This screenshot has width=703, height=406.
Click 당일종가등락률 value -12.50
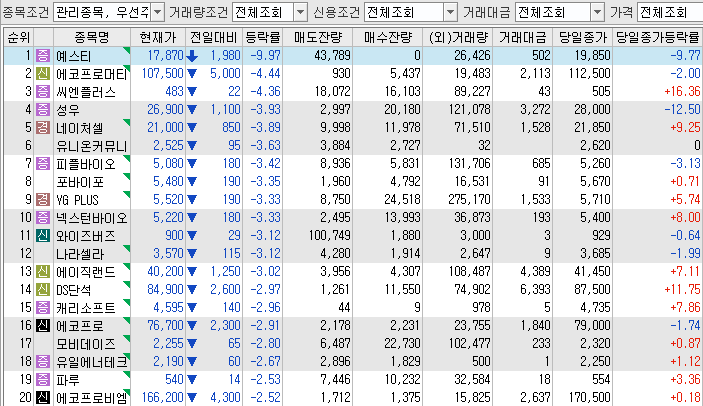pos(682,109)
